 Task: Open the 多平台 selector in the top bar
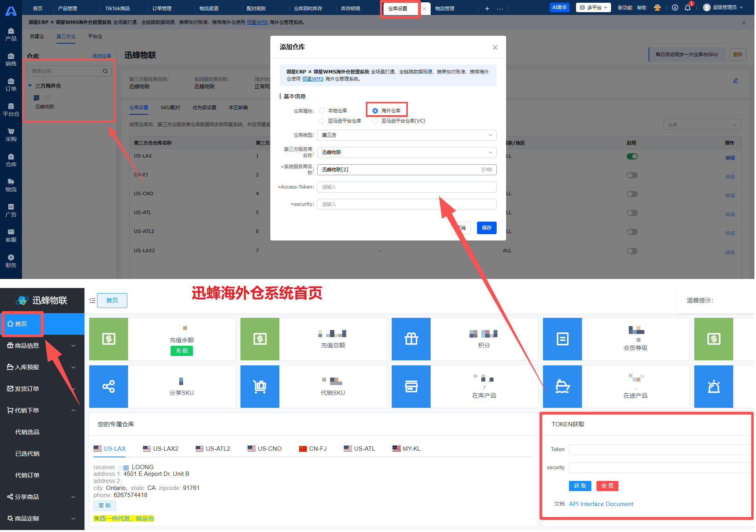(593, 7)
